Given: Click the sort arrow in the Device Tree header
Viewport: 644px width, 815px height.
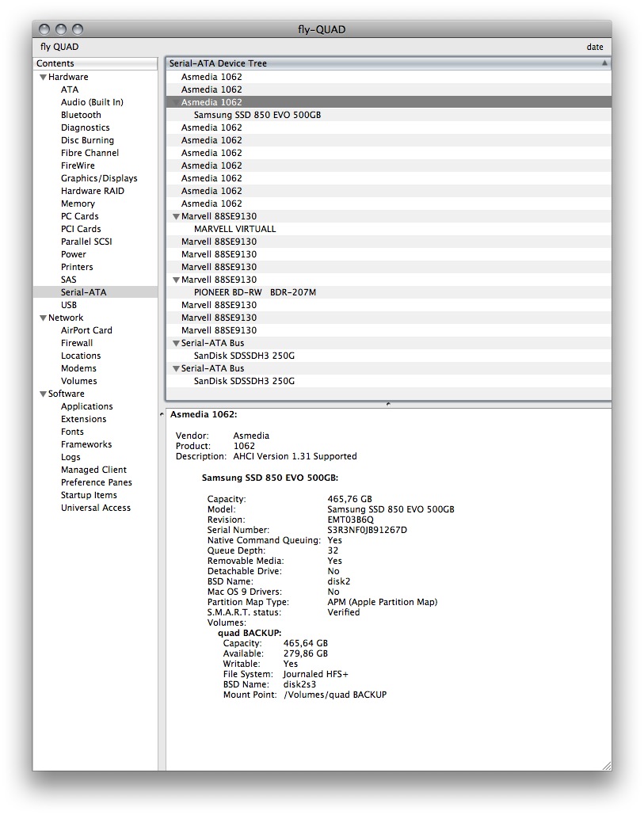Looking at the screenshot, I should pyautogui.click(x=604, y=63).
